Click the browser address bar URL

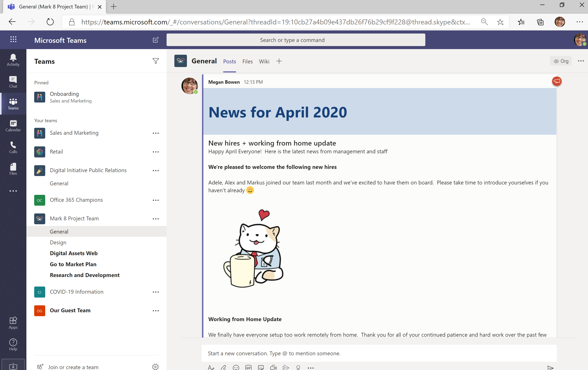coord(275,22)
